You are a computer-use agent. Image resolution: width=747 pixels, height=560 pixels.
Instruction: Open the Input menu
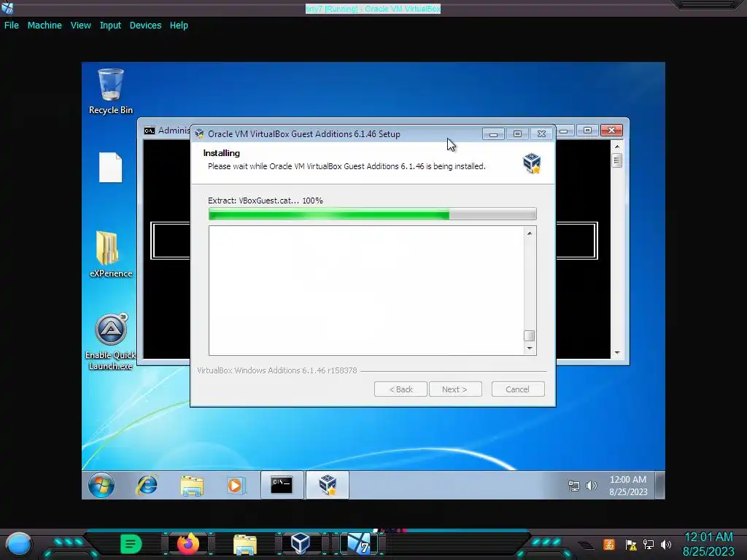pyautogui.click(x=110, y=26)
